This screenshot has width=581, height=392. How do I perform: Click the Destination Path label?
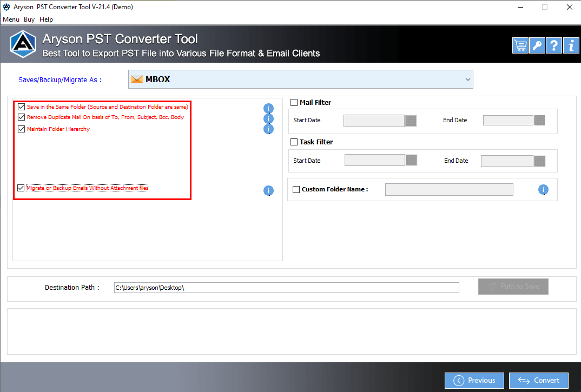point(72,288)
